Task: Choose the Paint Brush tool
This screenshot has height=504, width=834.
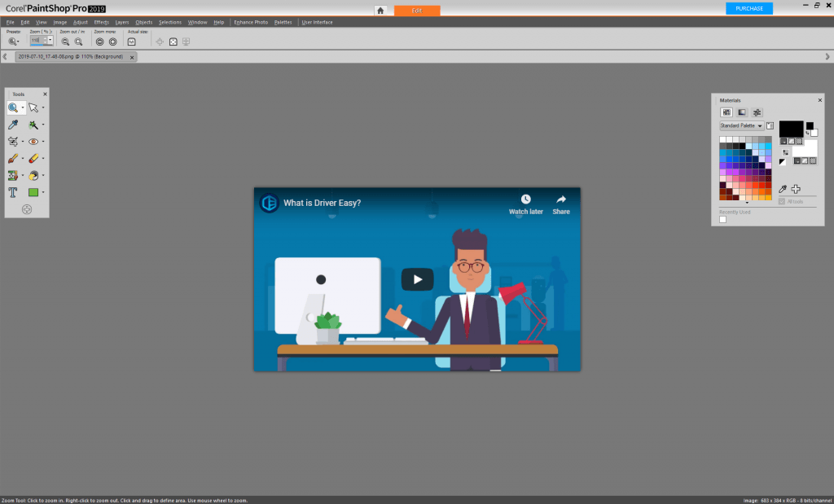Action: coord(13,159)
